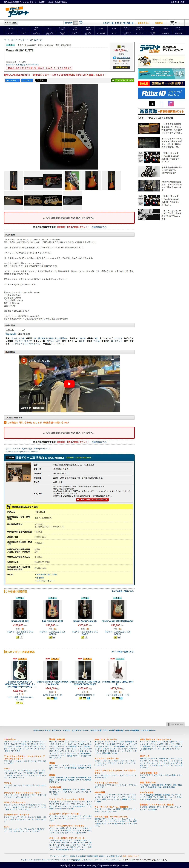Select ベース in the navigation bar
189x868 pixels.
(23, 29)
